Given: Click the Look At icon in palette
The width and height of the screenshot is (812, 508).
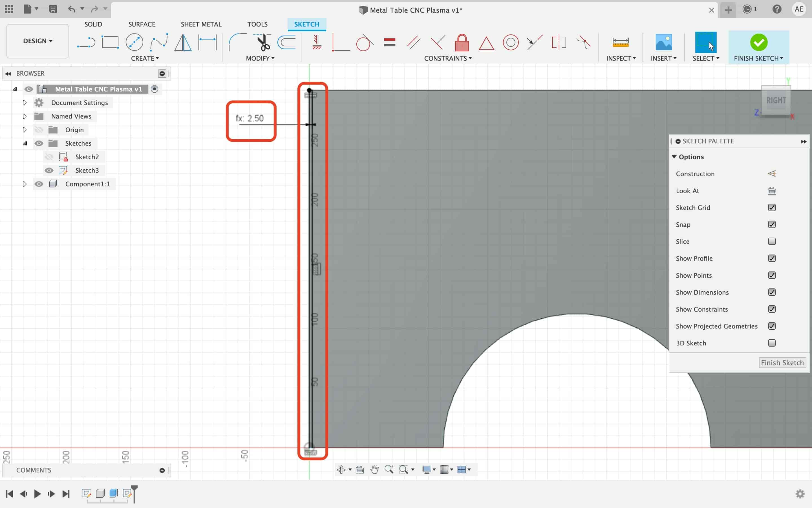Looking at the screenshot, I should (772, 191).
